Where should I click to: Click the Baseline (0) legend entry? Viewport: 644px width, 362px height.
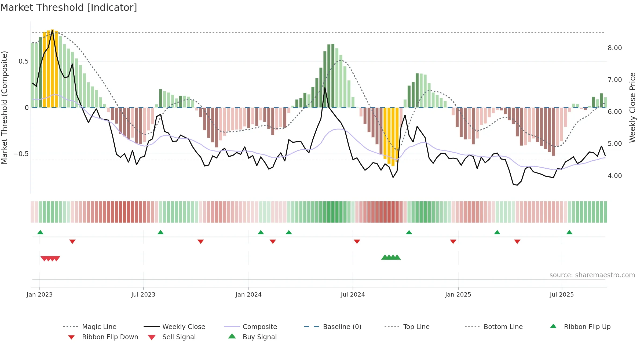pos(333,327)
